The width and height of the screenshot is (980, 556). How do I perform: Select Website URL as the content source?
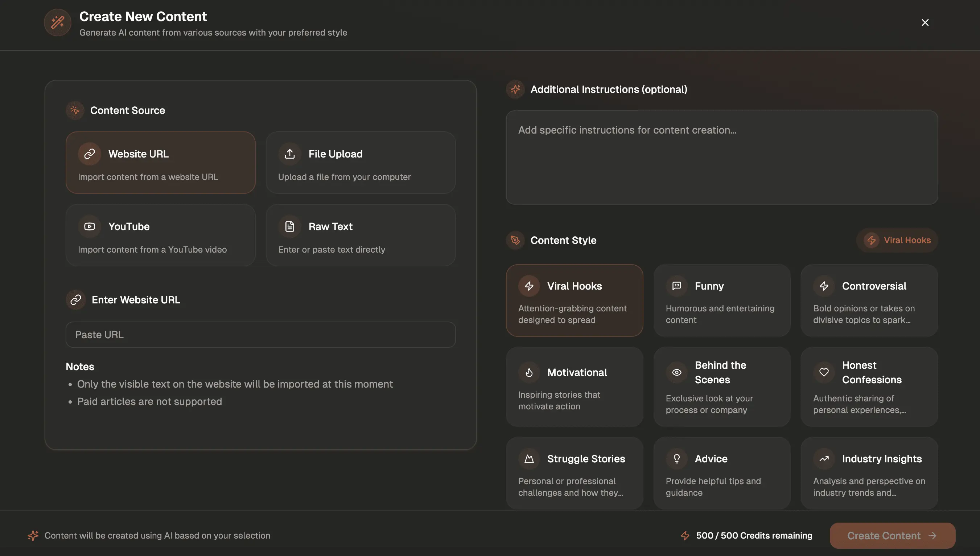click(x=161, y=162)
